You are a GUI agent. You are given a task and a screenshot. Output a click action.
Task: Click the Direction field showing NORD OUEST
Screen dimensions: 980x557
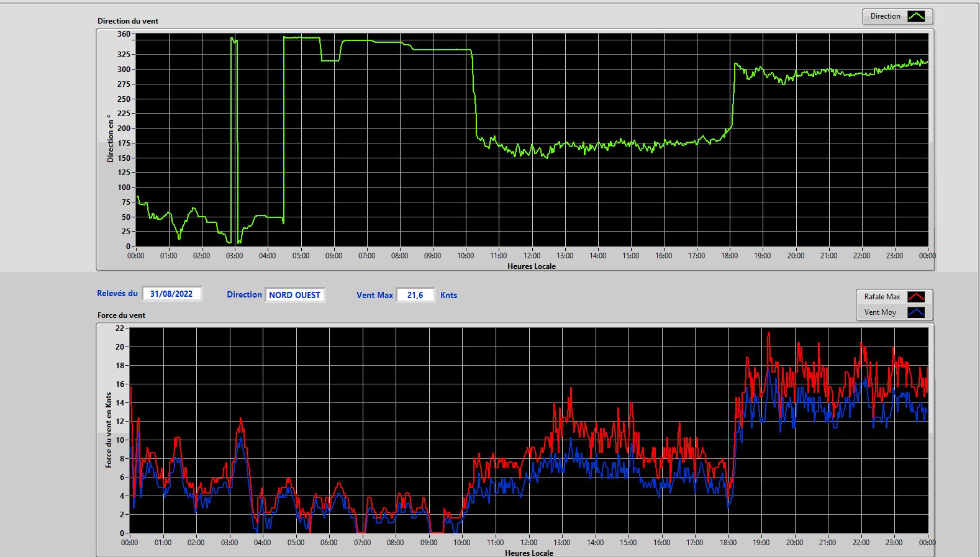pos(294,295)
